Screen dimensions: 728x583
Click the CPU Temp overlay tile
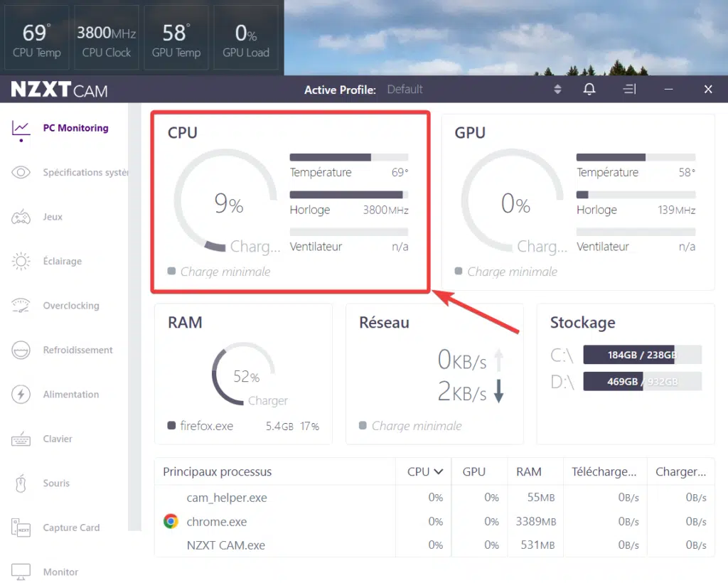click(x=37, y=38)
